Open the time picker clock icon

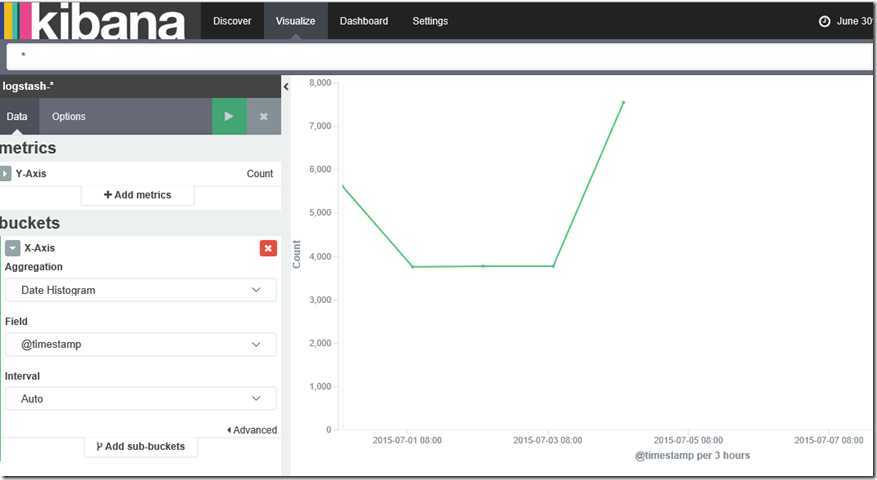click(824, 21)
